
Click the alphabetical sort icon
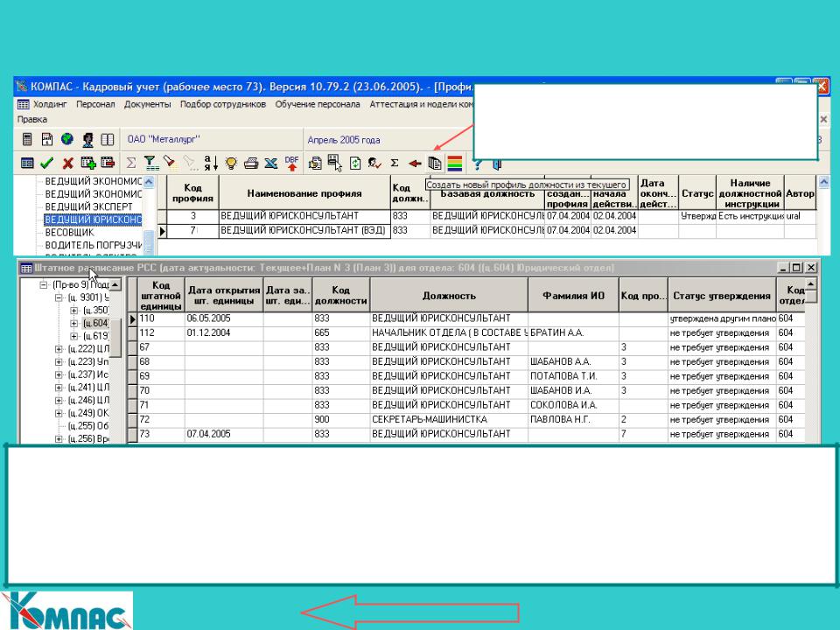(211, 163)
